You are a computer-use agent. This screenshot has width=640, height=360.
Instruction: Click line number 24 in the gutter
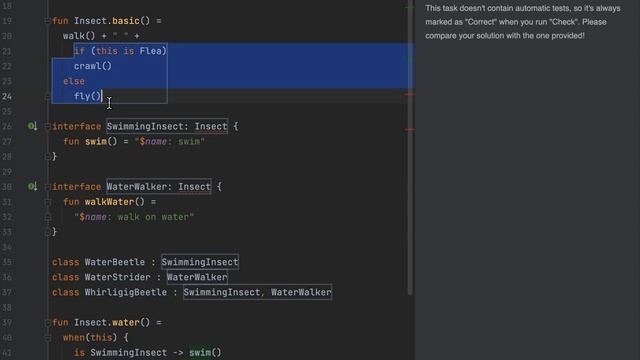click(7, 96)
